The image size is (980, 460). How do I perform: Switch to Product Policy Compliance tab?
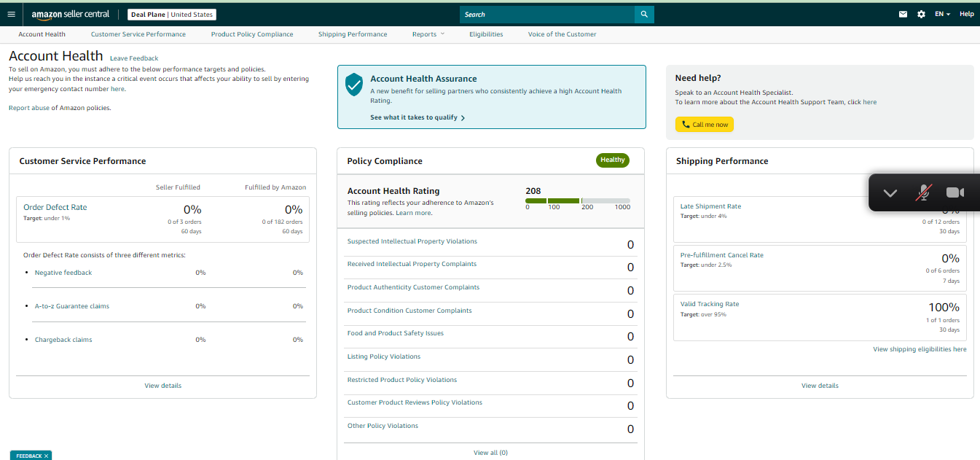point(252,34)
